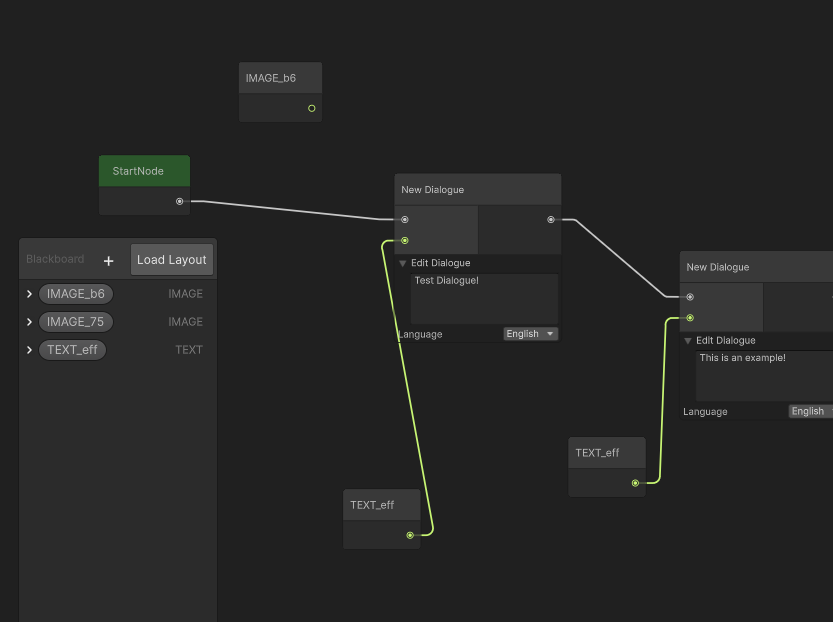The height and width of the screenshot is (622, 833).
Task: Click the IMAGE_b6 node output port
Action: [312, 108]
